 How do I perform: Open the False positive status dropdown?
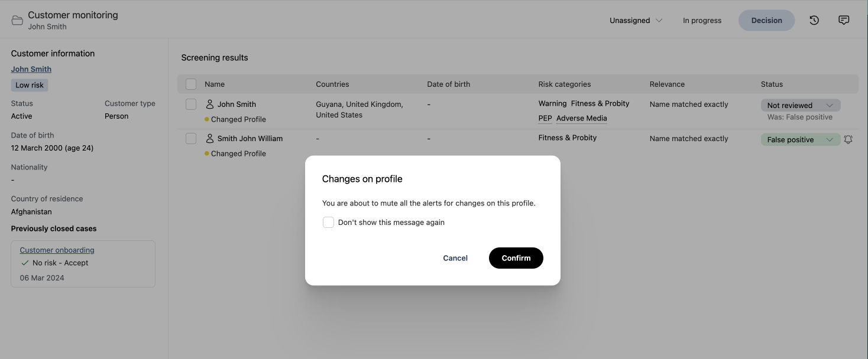800,139
